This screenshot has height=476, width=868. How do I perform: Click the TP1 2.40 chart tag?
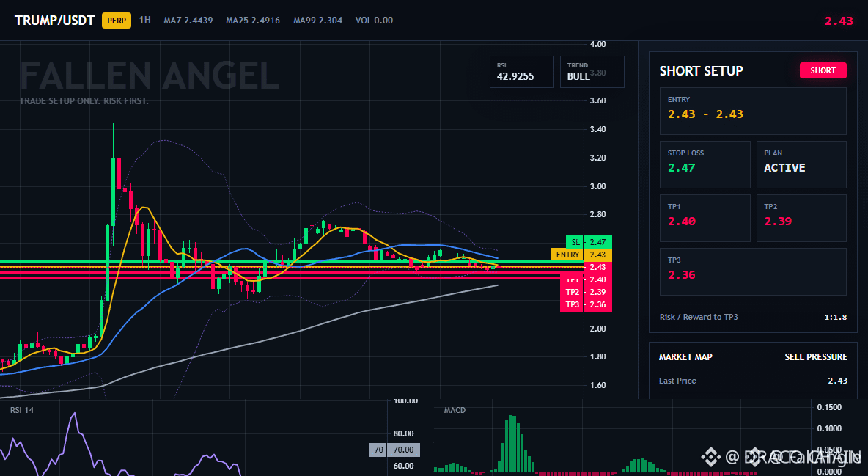pyautogui.click(x=586, y=280)
